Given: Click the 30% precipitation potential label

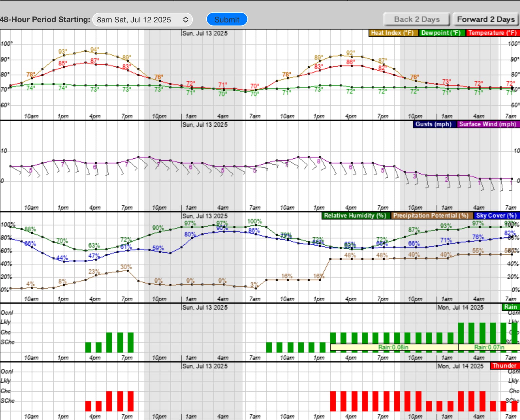Looking at the screenshot, I should [126, 267].
